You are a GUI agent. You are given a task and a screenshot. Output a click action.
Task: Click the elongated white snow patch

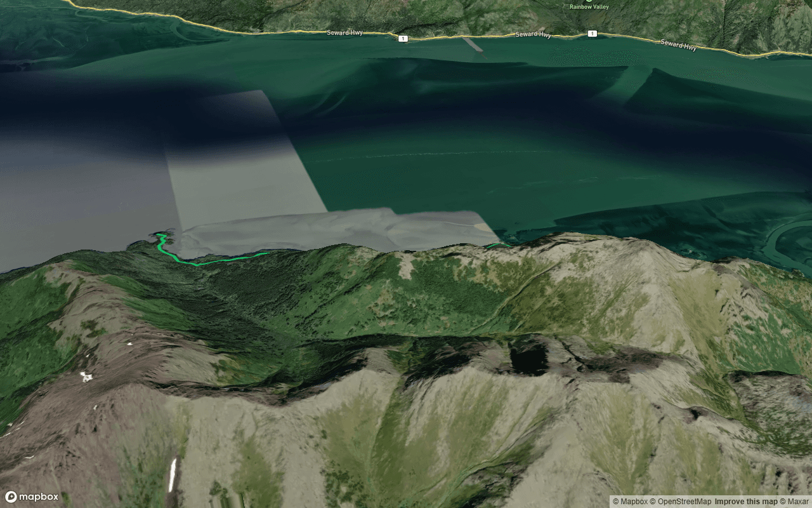172,474
